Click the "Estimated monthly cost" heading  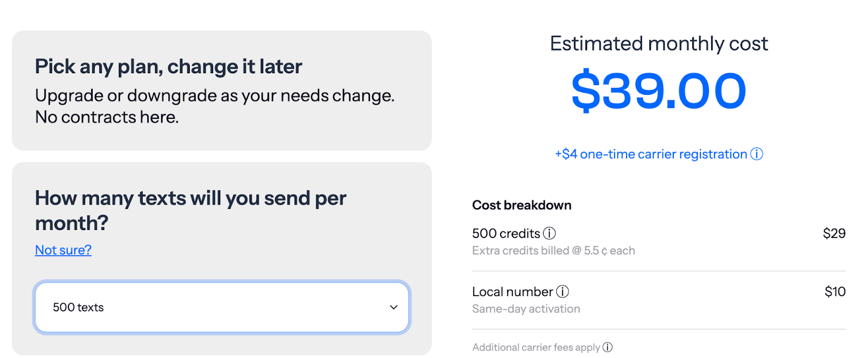point(659,43)
